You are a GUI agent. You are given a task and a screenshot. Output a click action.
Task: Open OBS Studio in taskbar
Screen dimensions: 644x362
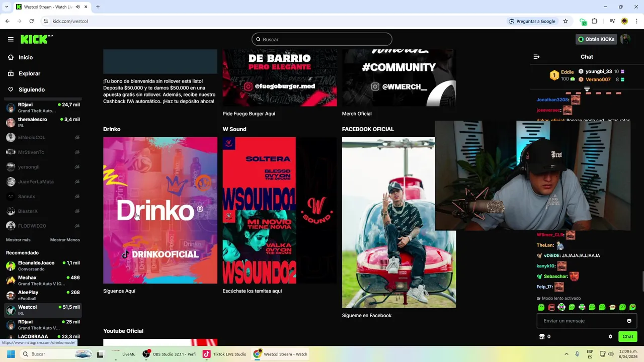169,354
